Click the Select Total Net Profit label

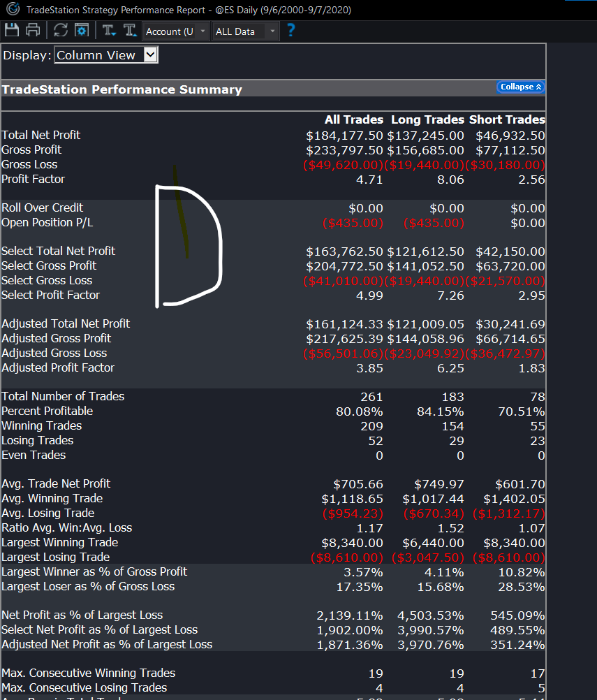(59, 251)
